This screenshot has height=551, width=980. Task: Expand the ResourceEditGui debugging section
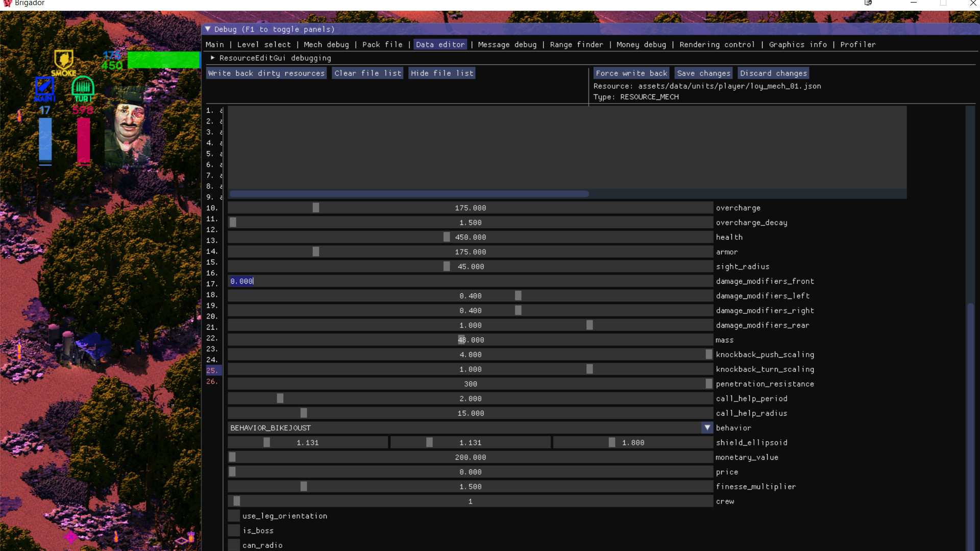coord(212,58)
